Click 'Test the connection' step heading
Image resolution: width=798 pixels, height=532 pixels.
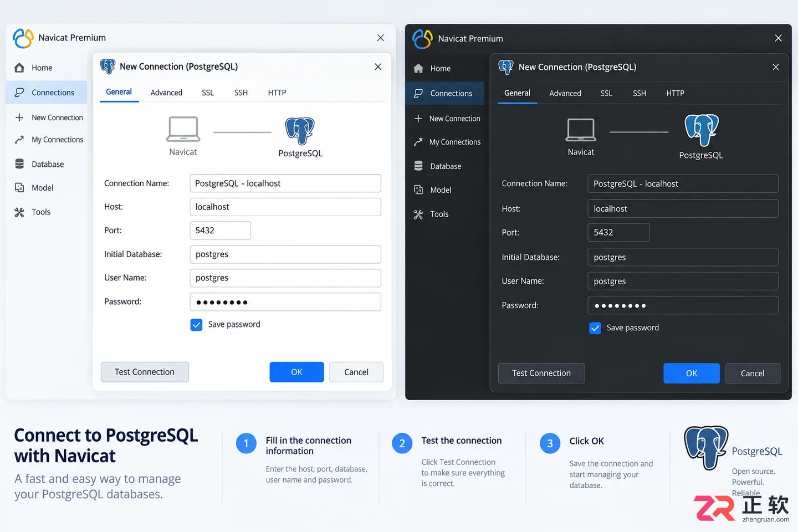tap(462, 441)
